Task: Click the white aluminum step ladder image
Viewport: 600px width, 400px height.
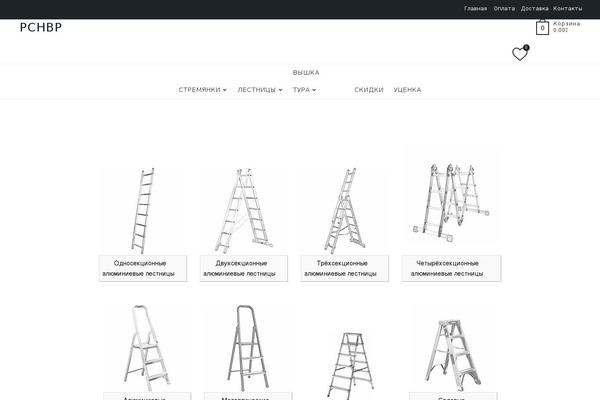Action: point(147,348)
